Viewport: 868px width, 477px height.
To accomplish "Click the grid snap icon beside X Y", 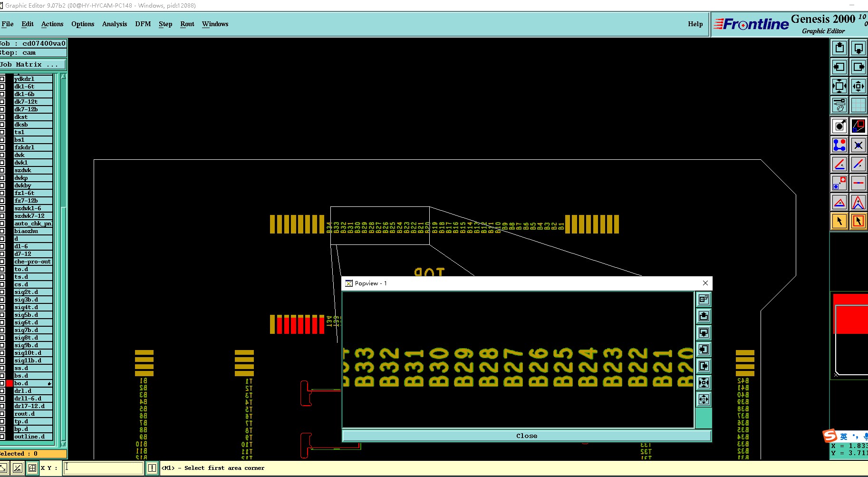I will click(x=32, y=468).
